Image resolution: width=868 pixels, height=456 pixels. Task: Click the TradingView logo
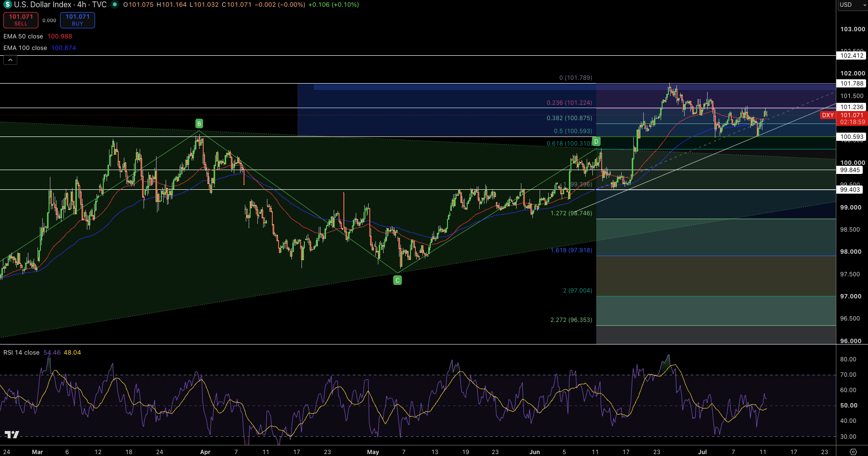tap(12, 434)
